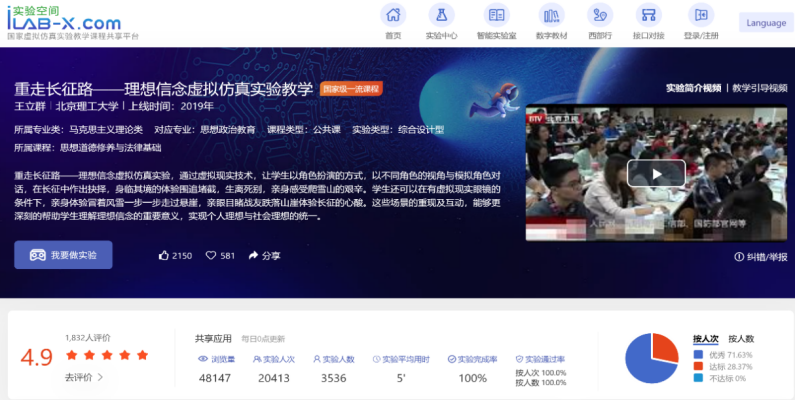Image resolution: width=795 pixels, height=400 pixels.
Task: Go to 首页 home icon
Action: pyautogui.click(x=393, y=16)
